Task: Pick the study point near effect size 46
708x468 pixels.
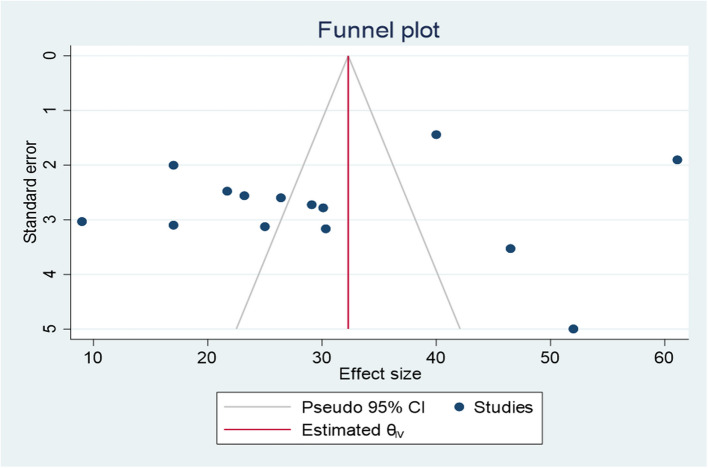Action: 510,249
